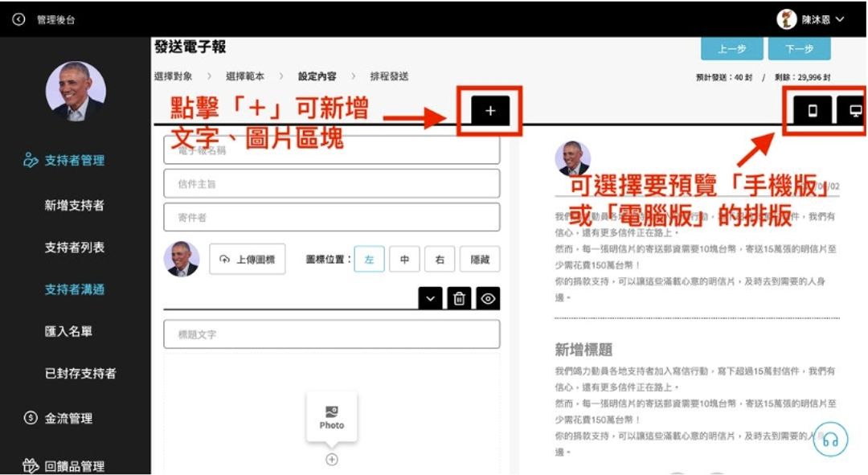The width and height of the screenshot is (868, 475).
Task: Click the back arrow beside 管理後台
Action: click(x=18, y=19)
